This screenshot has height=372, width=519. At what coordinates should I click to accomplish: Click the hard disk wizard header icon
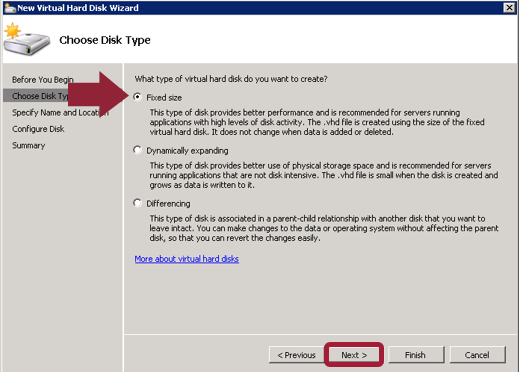coord(26,39)
